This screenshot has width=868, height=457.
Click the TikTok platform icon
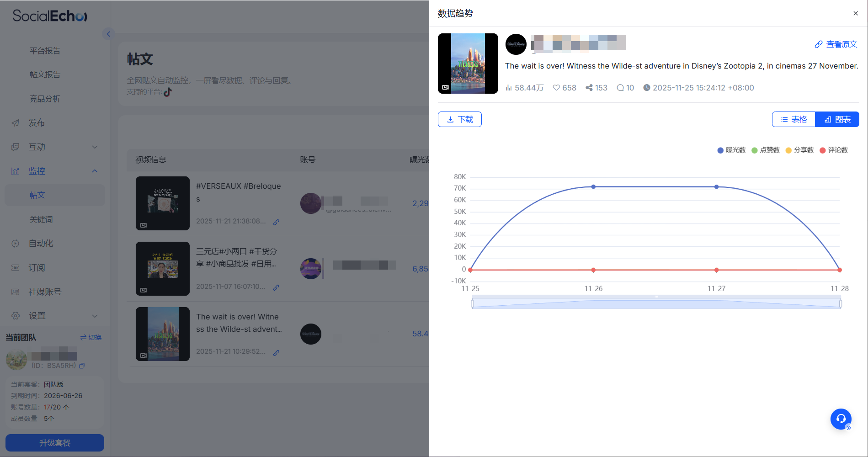tap(168, 92)
